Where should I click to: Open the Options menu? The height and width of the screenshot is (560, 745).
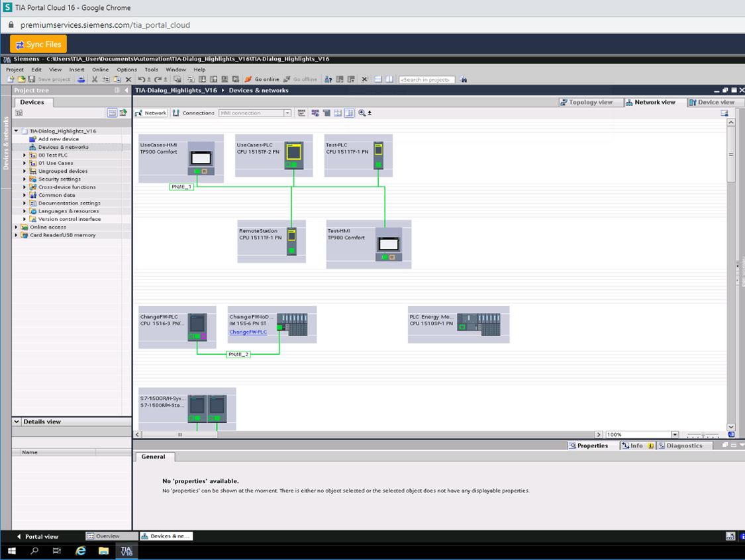click(x=127, y=70)
